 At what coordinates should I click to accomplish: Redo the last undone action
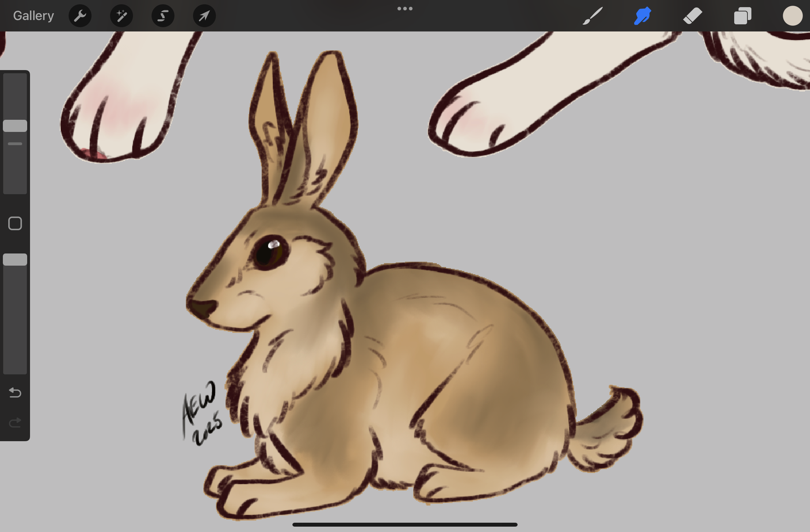click(15, 423)
